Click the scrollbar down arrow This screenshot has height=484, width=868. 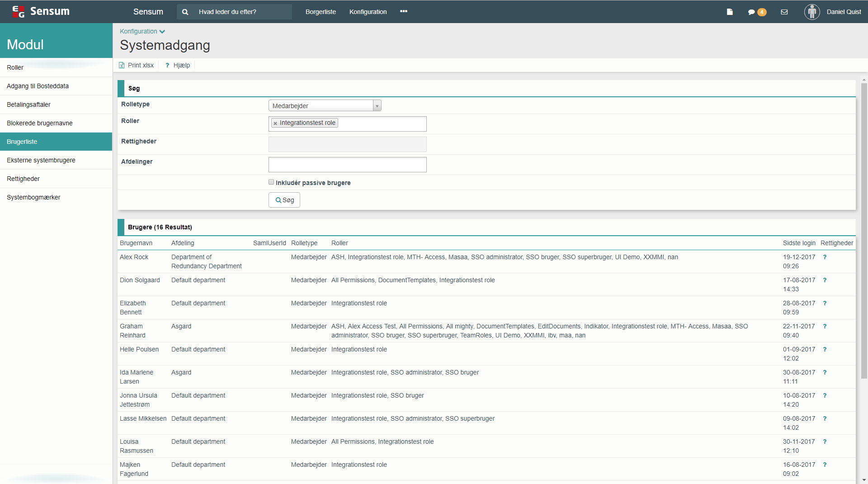pyautogui.click(x=864, y=480)
